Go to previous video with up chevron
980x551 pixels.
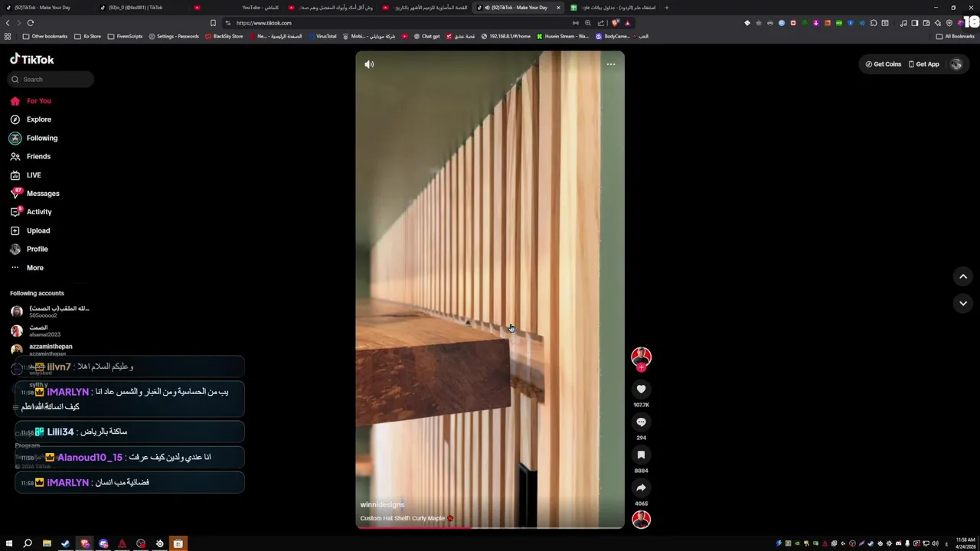click(963, 276)
